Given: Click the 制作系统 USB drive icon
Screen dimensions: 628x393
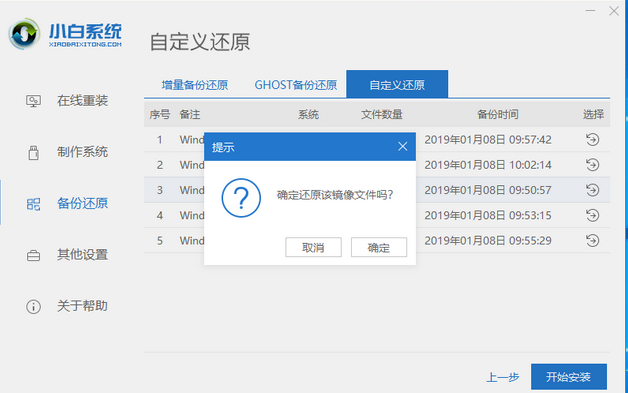Looking at the screenshot, I should (x=34, y=152).
